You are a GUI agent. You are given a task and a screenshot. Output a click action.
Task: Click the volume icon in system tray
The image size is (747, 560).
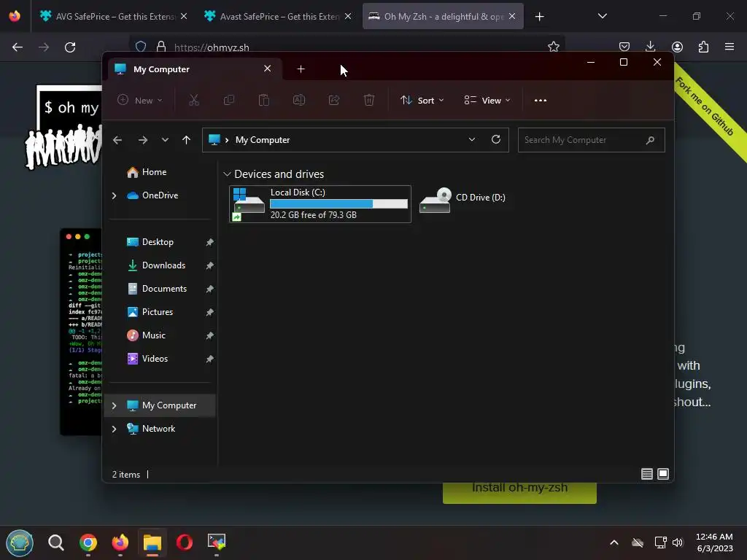(x=678, y=542)
